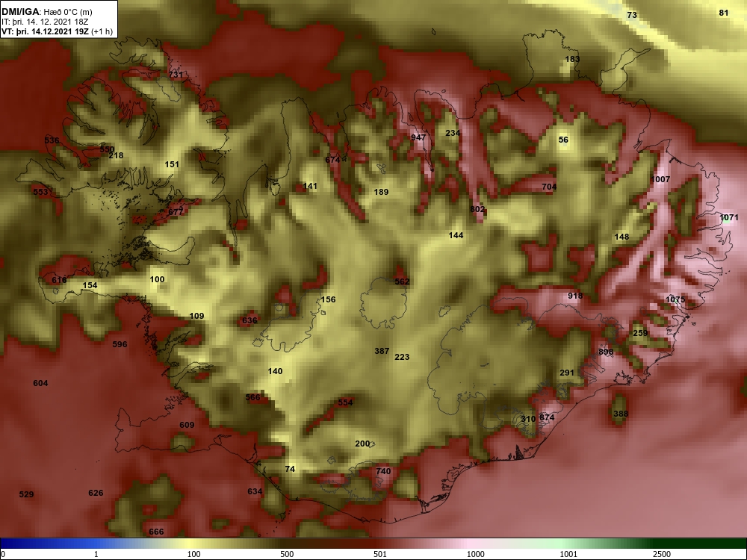Click the 189 height value
This screenshot has width=747, height=560.
[x=381, y=192]
